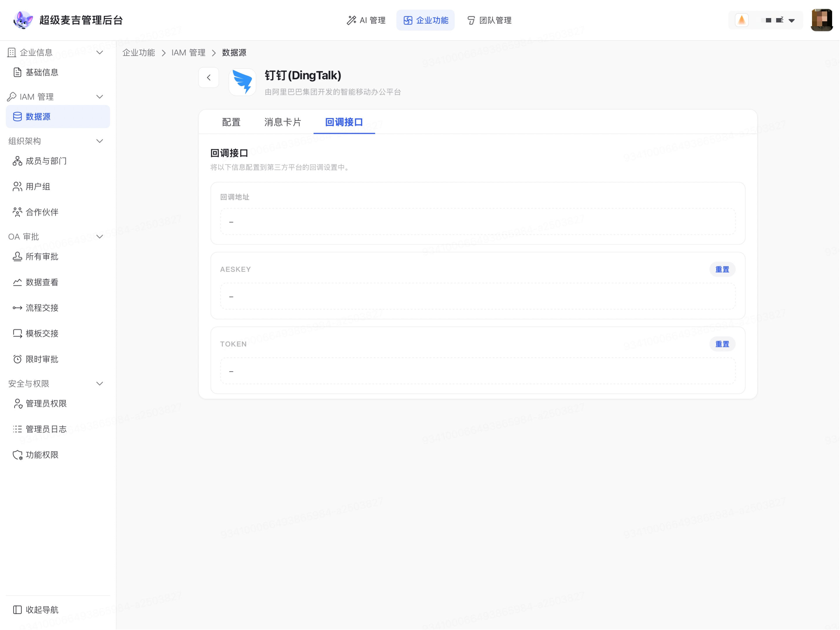840x630 pixels.
Task: Collapse the IAM 管理 section chevron
Action: [x=99, y=97]
